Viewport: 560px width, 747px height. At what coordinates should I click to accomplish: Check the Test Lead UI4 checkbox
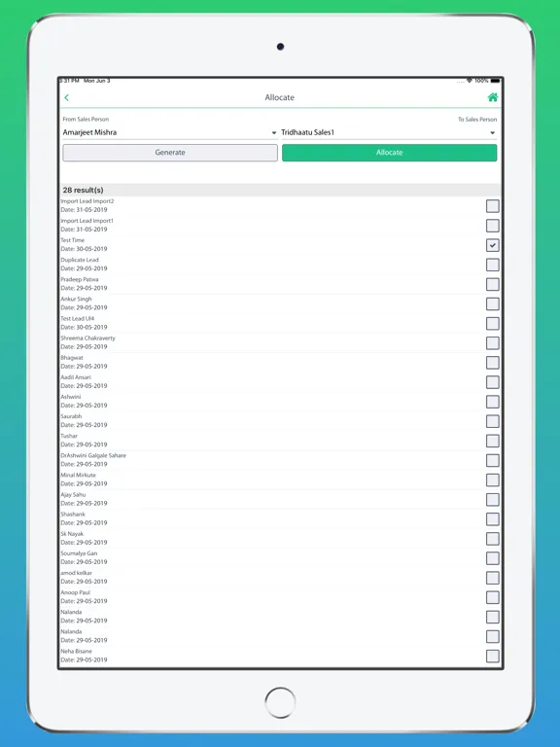click(x=492, y=324)
